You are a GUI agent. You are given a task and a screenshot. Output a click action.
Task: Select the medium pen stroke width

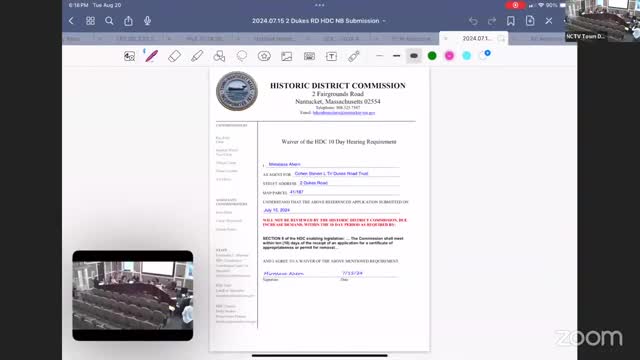[x=396, y=56]
